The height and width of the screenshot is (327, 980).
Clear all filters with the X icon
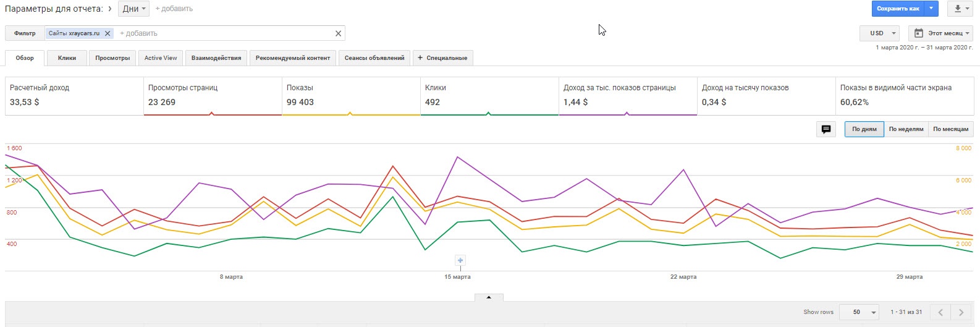[338, 33]
